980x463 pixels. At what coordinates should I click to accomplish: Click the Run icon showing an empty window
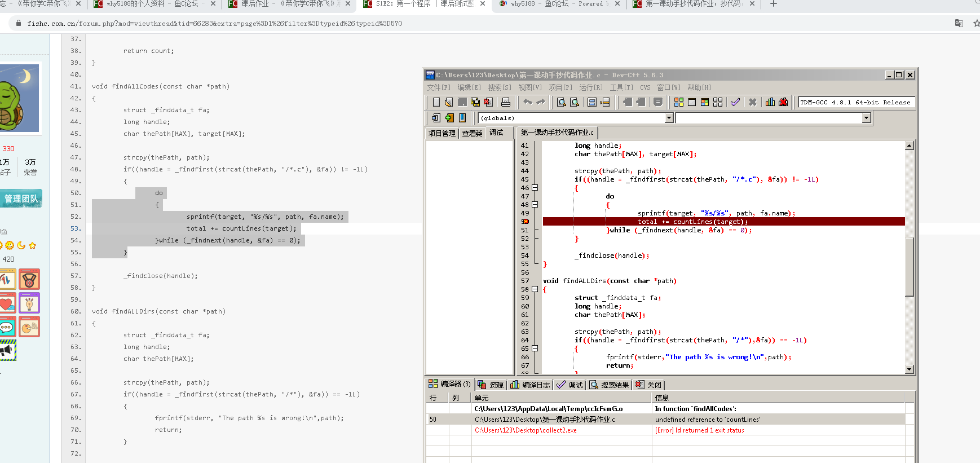coord(692,102)
